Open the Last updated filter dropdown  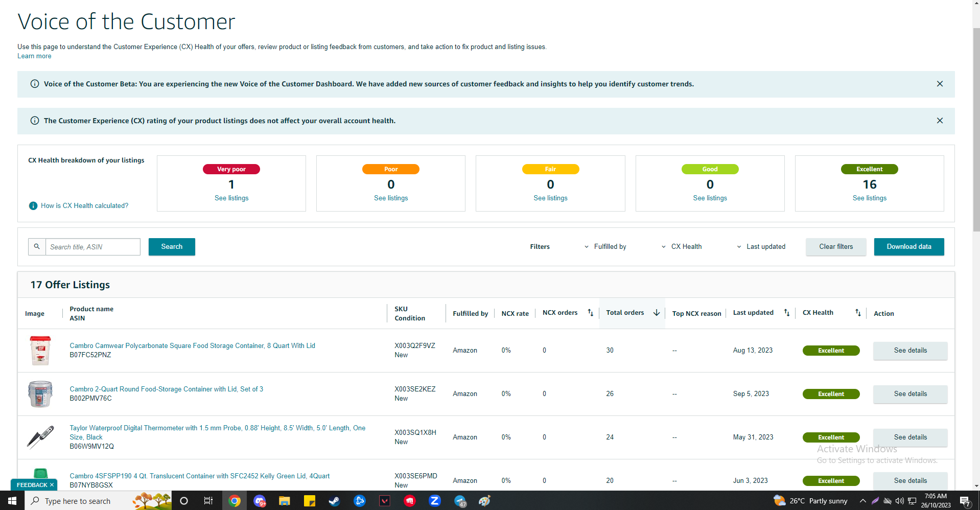761,246
